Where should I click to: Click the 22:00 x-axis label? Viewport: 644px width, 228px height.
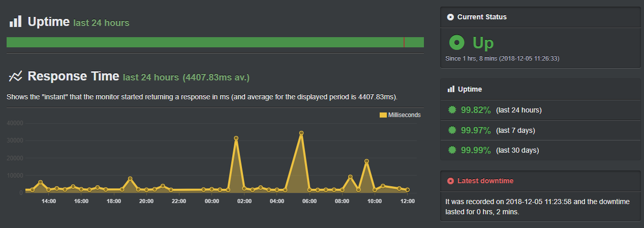179,201
